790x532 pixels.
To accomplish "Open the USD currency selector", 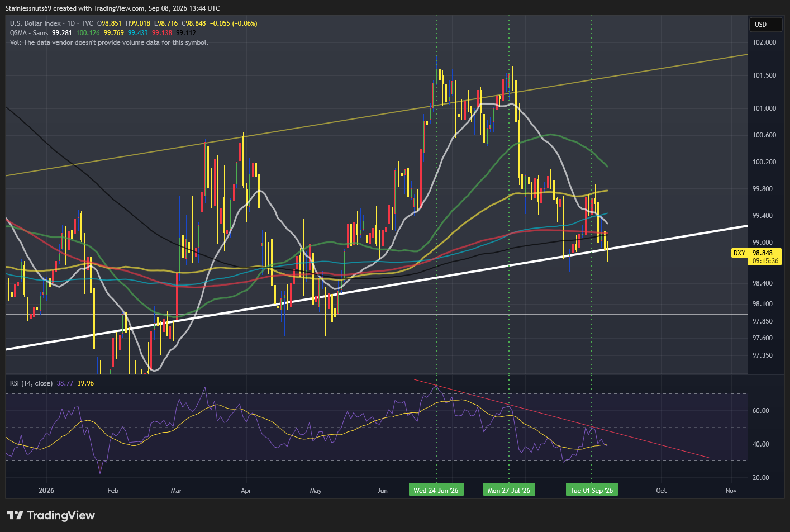I will 765,24.
